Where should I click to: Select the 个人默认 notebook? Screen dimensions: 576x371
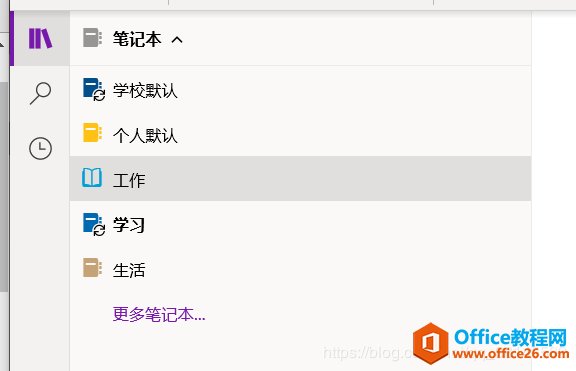pyautogui.click(x=300, y=134)
